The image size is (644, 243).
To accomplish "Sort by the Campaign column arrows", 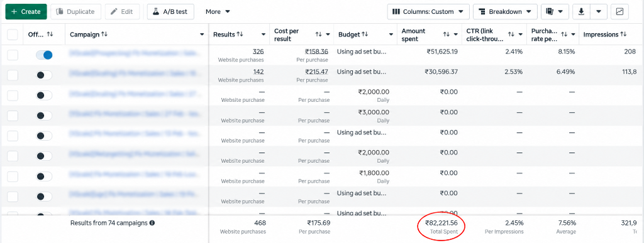I will tap(104, 35).
